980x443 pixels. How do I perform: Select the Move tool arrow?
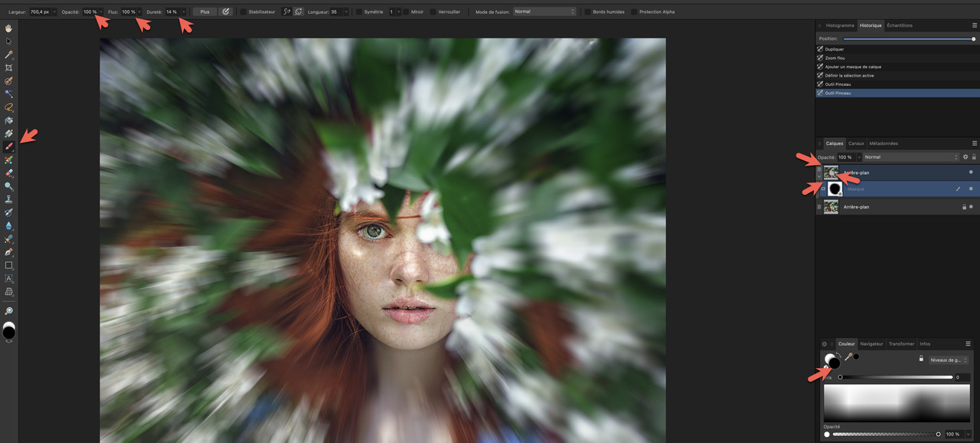[x=9, y=41]
